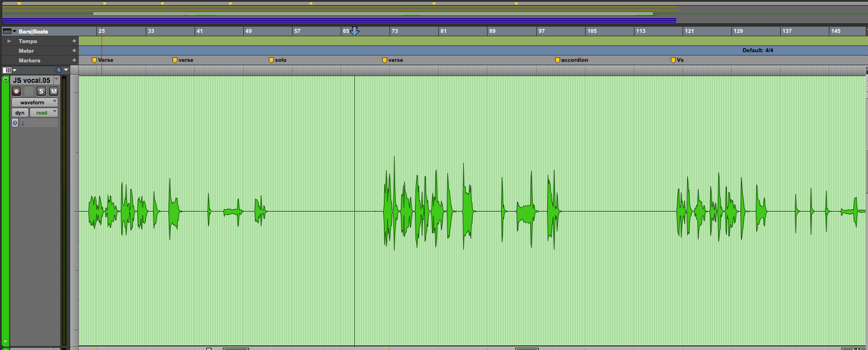Select the Bars|Beats ruler name
This screenshot has height=350, width=868.
pos(33,32)
